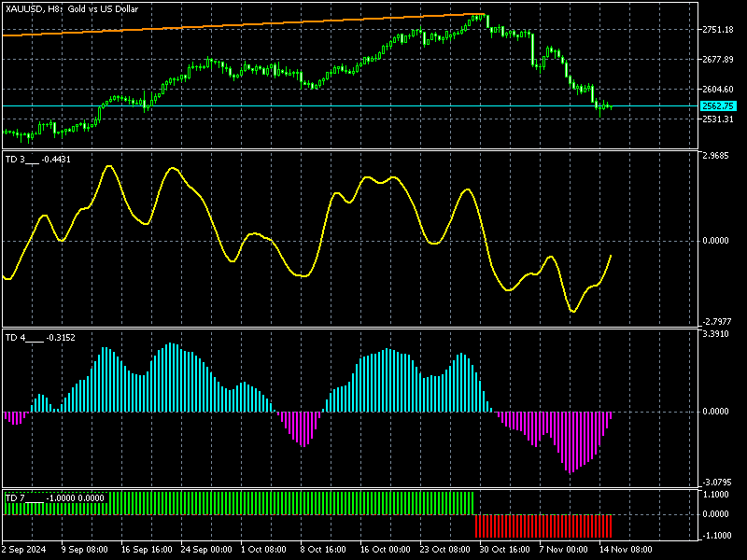The image size is (747, 560).
Task: Click the time axis label '8 Oct 16:00'
Action: (323, 550)
